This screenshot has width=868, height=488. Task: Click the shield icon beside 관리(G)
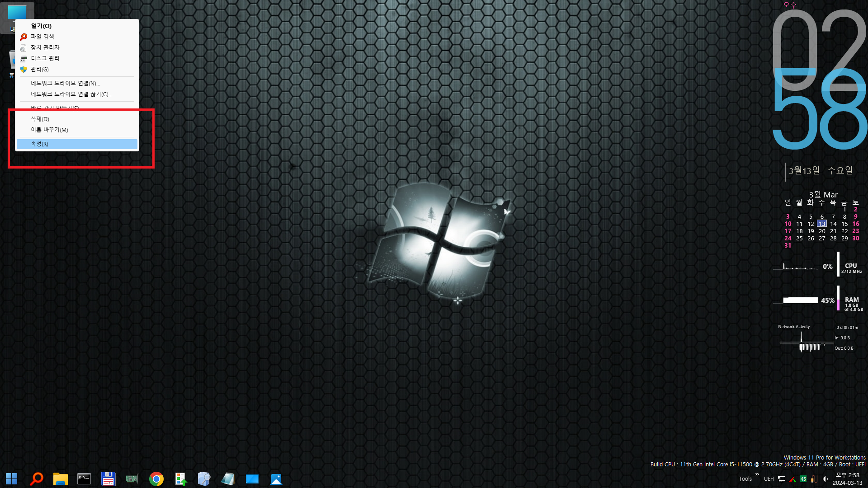(x=24, y=69)
